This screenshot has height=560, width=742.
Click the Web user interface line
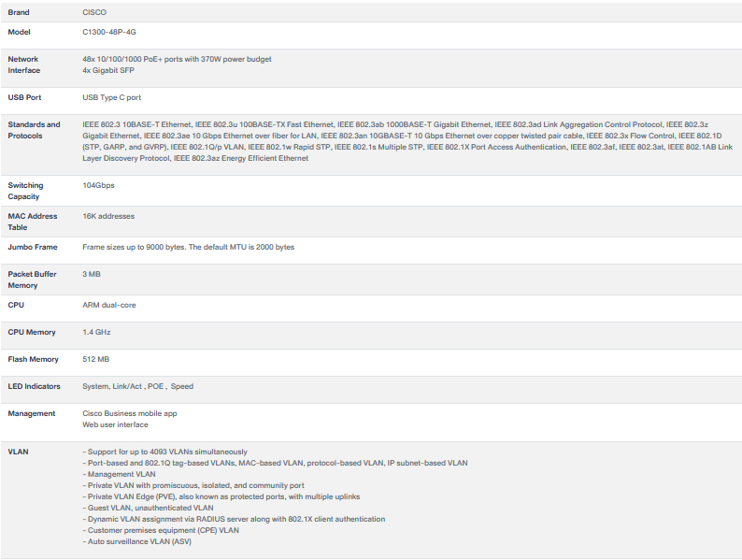pos(115,424)
